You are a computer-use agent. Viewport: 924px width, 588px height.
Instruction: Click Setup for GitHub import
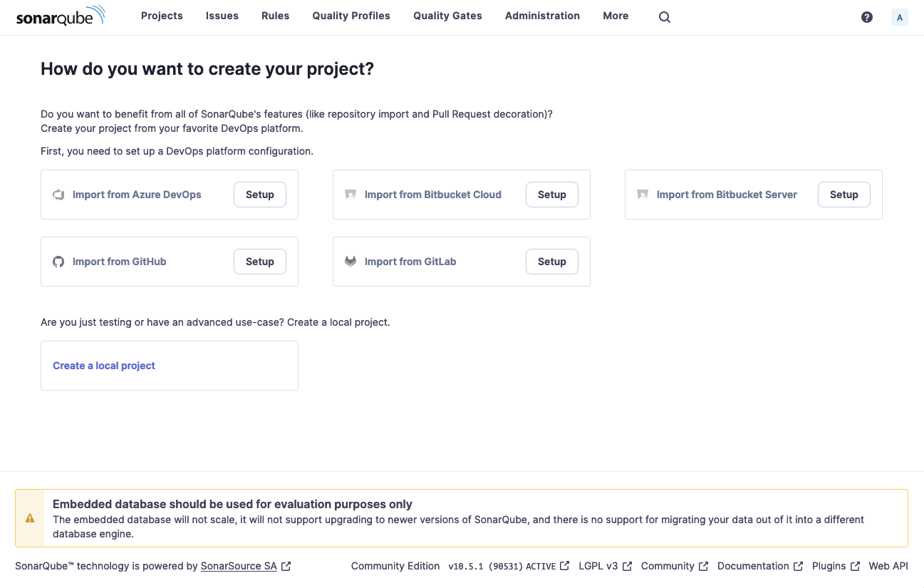point(260,262)
